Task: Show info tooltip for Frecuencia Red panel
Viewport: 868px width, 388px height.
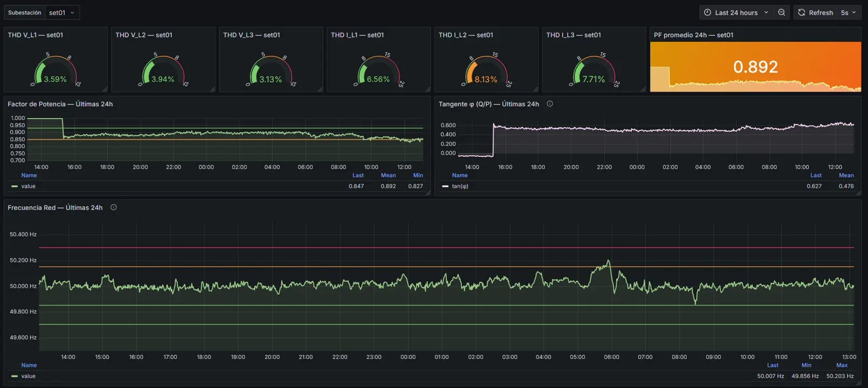Action: tap(113, 207)
